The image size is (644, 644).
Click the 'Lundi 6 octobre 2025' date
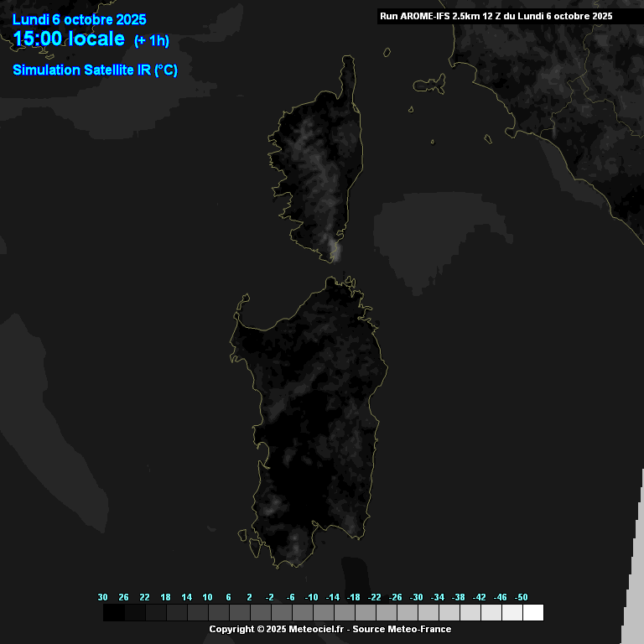click(x=80, y=19)
